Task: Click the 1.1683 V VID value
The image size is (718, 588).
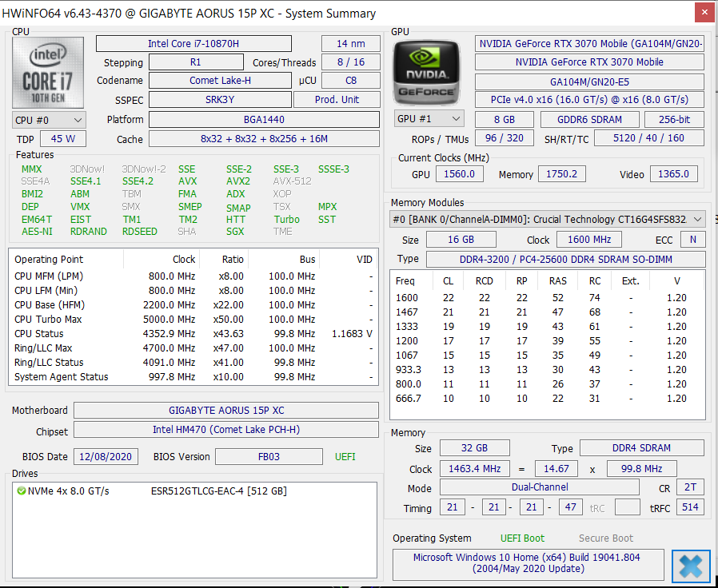Action: click(x=352, y=334)
